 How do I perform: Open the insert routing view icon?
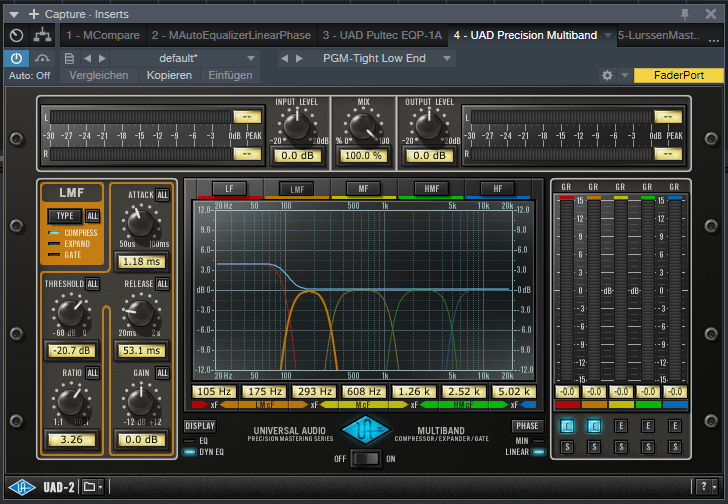43,35
